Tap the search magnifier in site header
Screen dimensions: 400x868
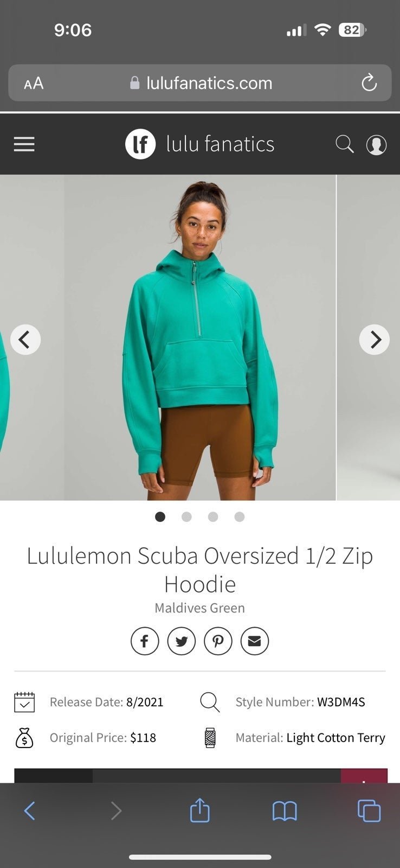(x=344, y=144)
